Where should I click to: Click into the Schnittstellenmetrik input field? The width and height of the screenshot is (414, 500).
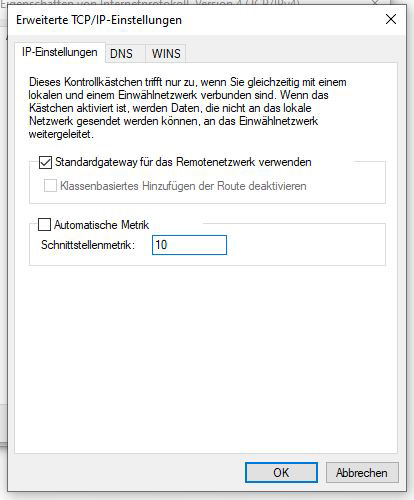click(x=189, y=245)
